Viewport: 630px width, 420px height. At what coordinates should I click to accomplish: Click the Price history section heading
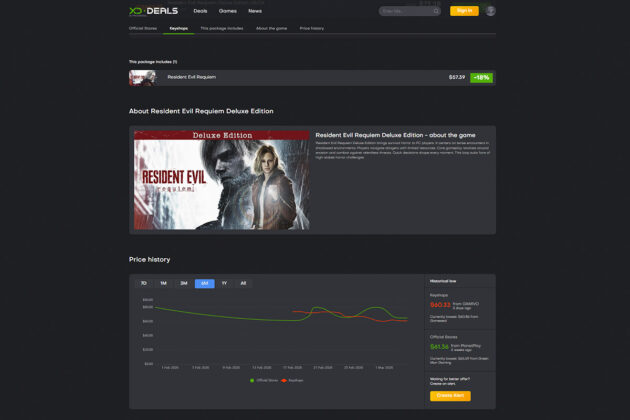[149, 260]
